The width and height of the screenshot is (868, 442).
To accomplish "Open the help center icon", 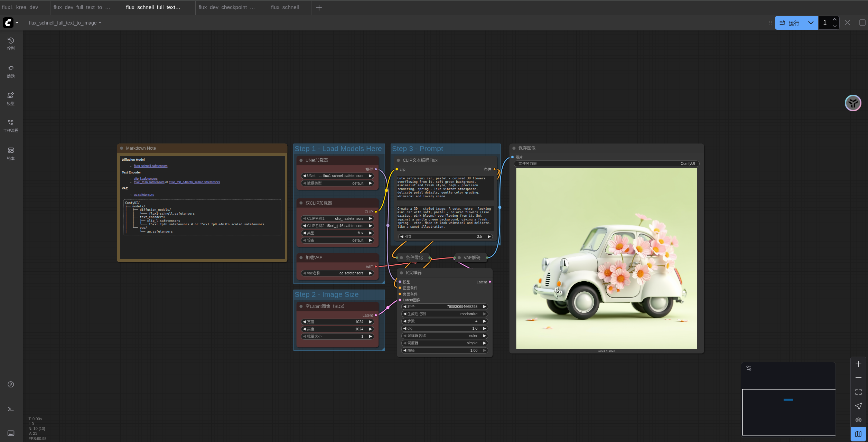I will pyautogui.click(x=11, y=384).
